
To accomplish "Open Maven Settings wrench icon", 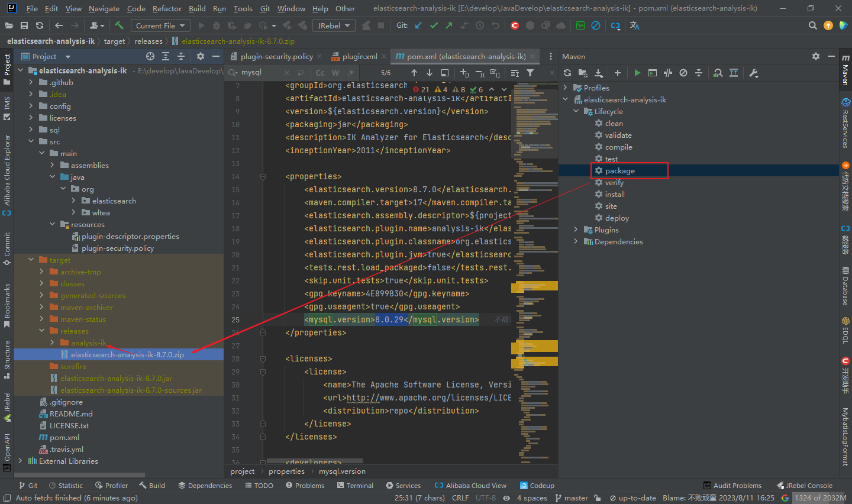I will [x=753, y=73].
